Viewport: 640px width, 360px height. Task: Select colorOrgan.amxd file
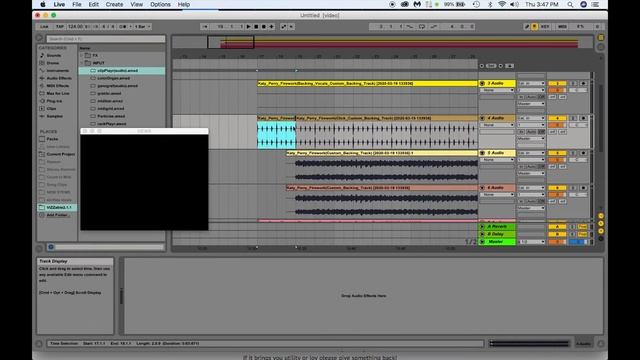(113, 78)
